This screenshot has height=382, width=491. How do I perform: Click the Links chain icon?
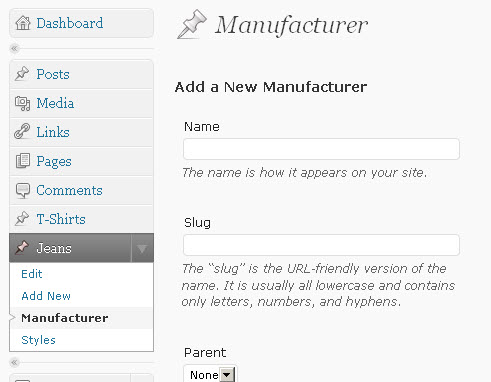[22, 132]
